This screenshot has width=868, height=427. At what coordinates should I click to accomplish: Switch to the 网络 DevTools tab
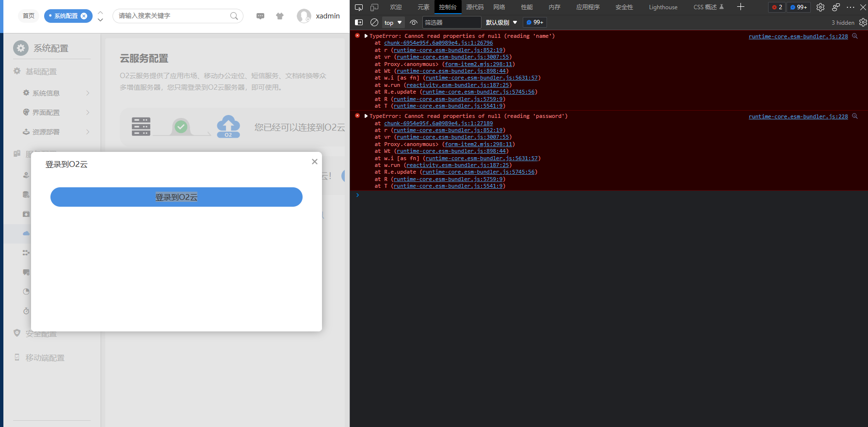[499, 7]
